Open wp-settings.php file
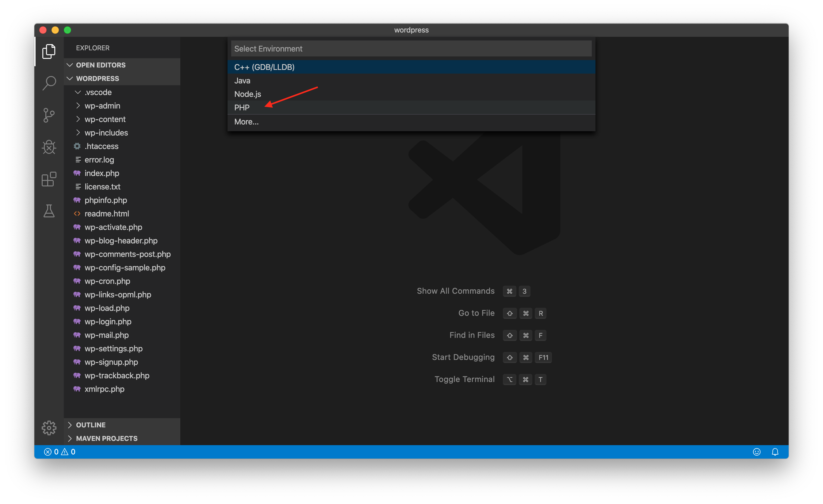Screen dimensions: 823x504 (x=122, y=349)
